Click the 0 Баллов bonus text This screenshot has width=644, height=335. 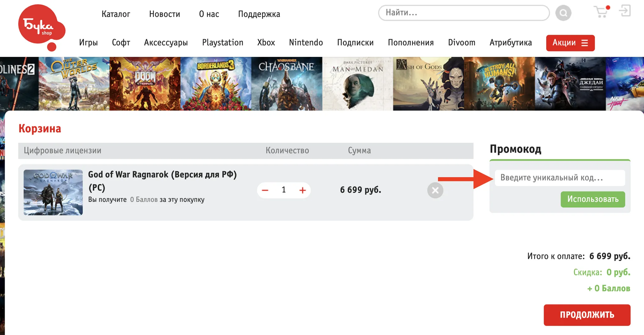pyautogui.click(x=144, y=200)
